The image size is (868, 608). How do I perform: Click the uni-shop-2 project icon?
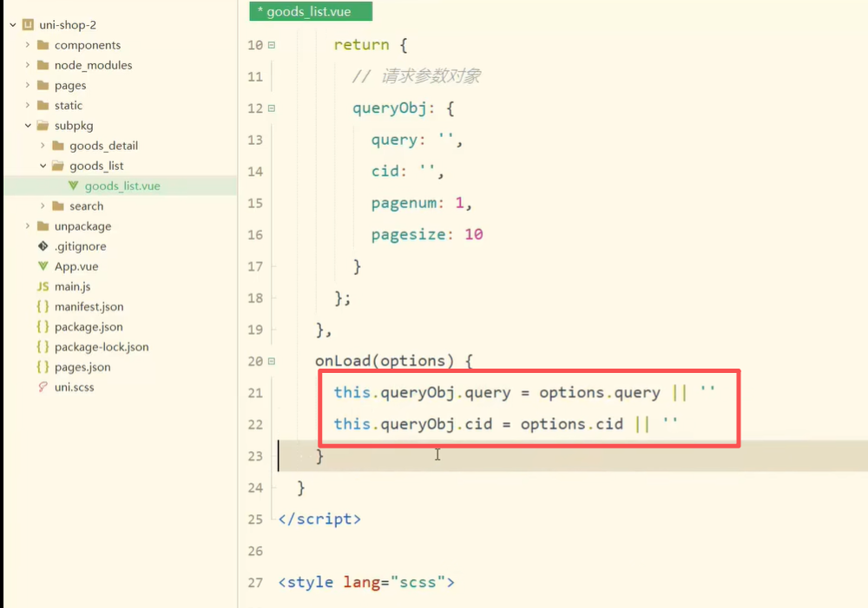tap(28, 25)
